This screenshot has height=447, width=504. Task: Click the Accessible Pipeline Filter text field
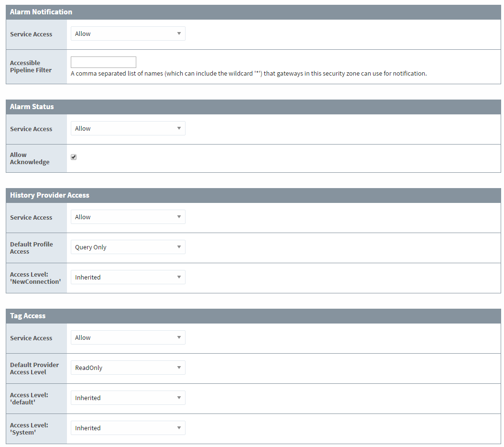pyautogui.click(x=103, y=62)
